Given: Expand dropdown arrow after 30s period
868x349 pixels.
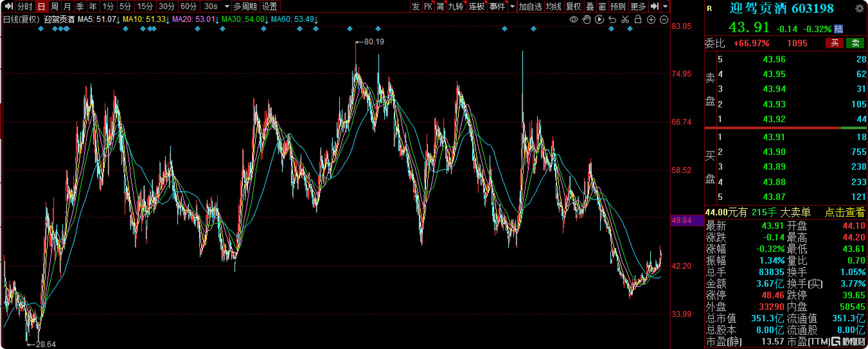Looking at the screenshot, I should pyautogui.click(x=227, y=6).
